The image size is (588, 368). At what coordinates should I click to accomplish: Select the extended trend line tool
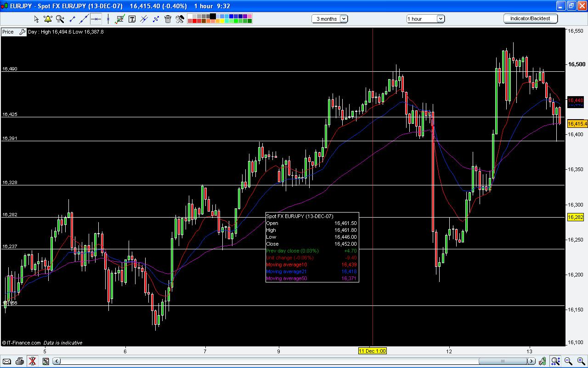point(84,19)
